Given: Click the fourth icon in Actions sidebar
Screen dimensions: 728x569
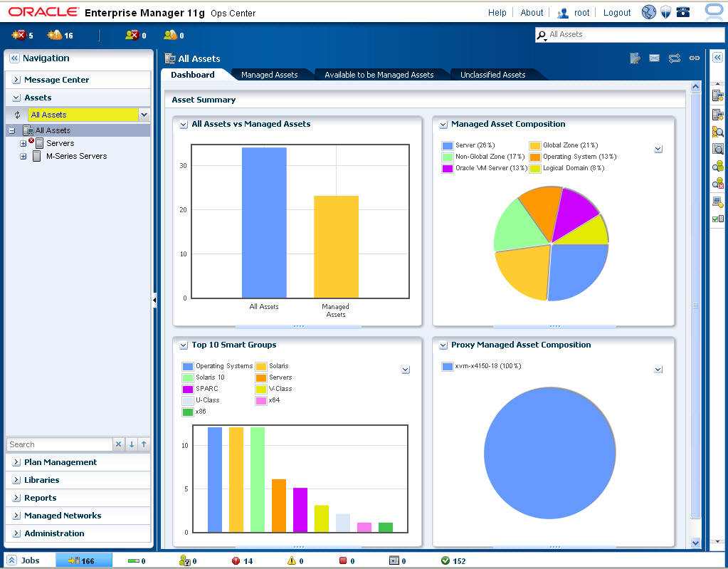Looking at the screenshot, I should (x=718, y=149).
